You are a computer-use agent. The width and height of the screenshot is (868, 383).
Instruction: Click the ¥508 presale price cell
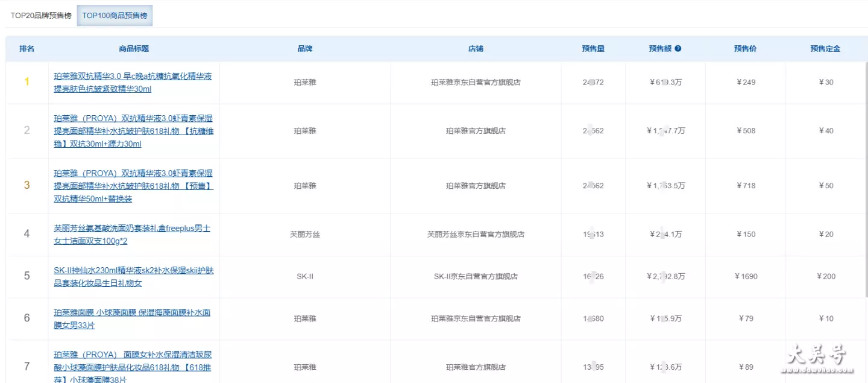click(746, 131)
